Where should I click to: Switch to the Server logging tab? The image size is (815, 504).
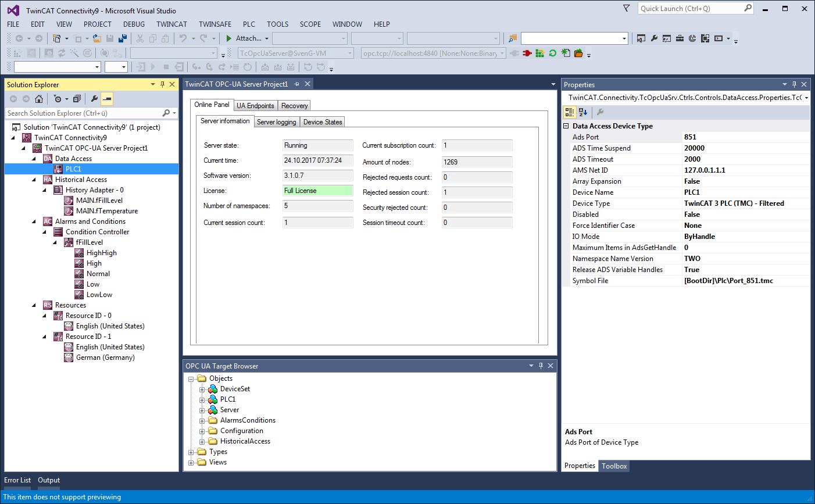pyautogui.click(x=276, y=122)
